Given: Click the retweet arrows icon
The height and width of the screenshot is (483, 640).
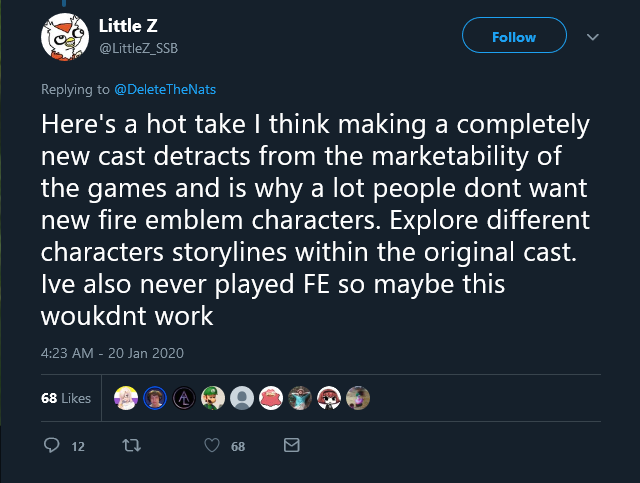Looking at the screenshot, I should tap(132, 445).
